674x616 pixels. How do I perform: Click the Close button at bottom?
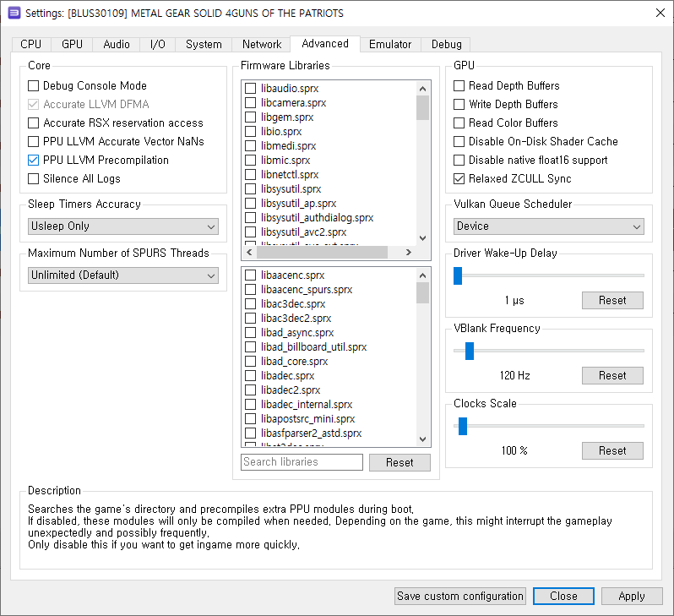(x=563, y=597)
